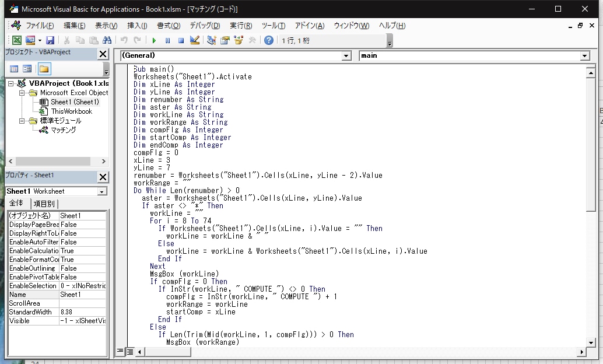Select the ScrollArea property row

57,303
